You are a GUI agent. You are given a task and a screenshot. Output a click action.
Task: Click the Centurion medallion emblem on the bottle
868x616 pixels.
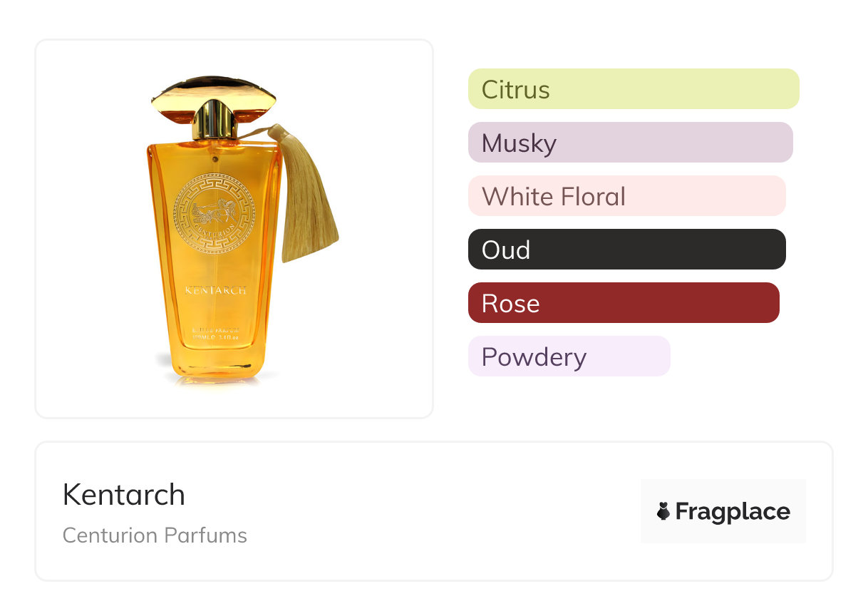[214, 214]
